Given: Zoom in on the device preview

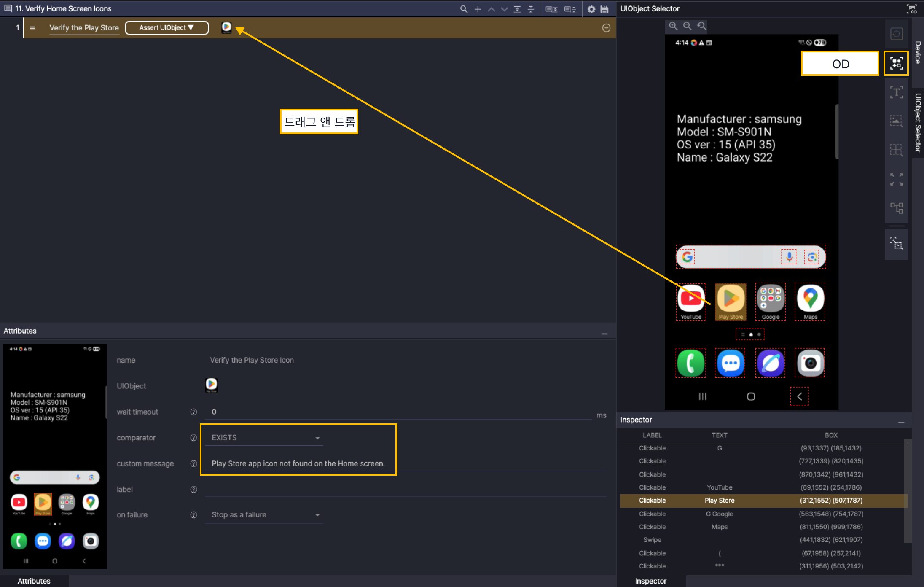Looking at the screenshot, I should (x=673, y=26).
